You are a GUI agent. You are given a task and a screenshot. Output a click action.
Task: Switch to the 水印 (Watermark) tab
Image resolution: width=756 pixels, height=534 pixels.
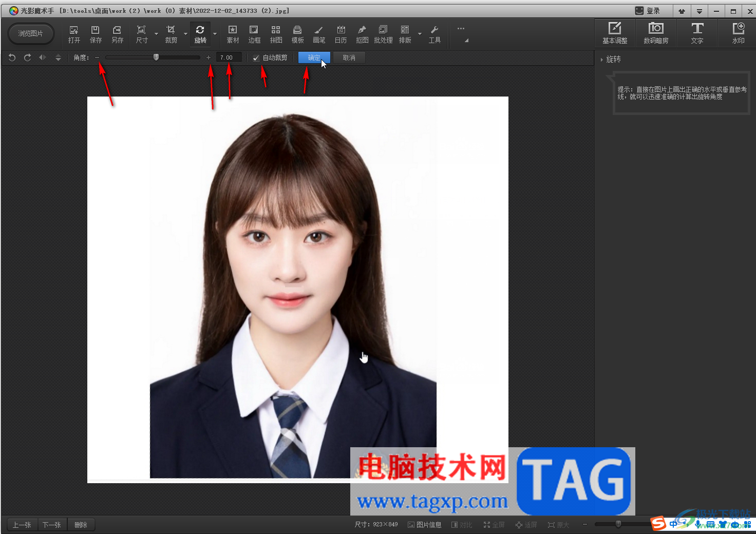(738, 33)
